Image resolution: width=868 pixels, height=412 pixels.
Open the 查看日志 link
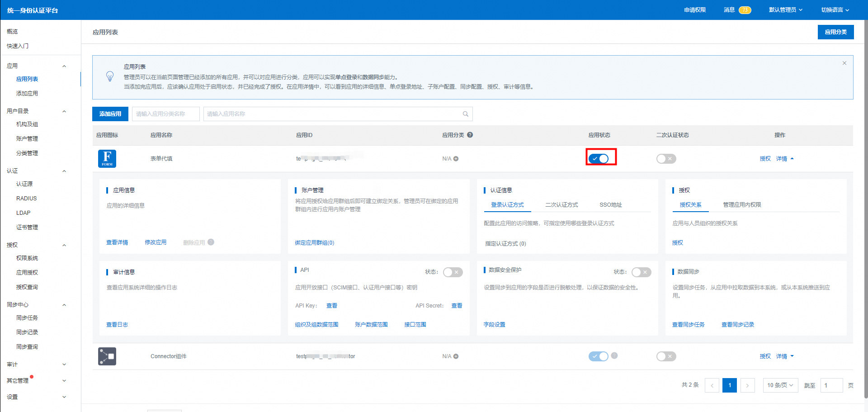click(x=117, y=325)
